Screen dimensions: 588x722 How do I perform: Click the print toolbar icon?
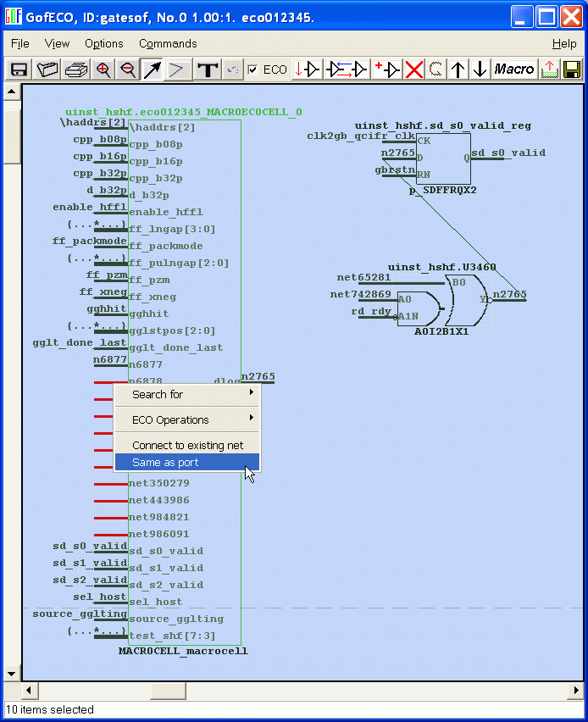coord(76,69)
